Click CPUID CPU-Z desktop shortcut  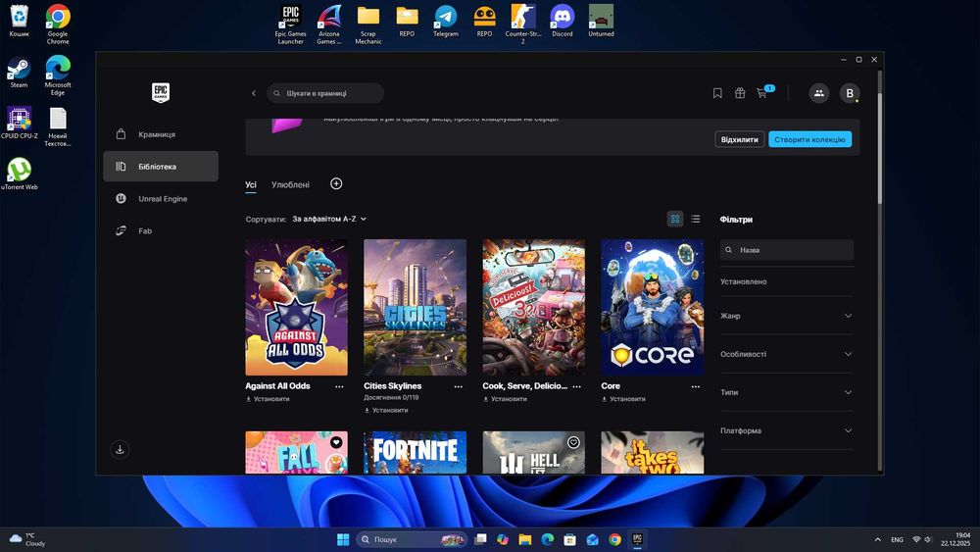(20, 123)
